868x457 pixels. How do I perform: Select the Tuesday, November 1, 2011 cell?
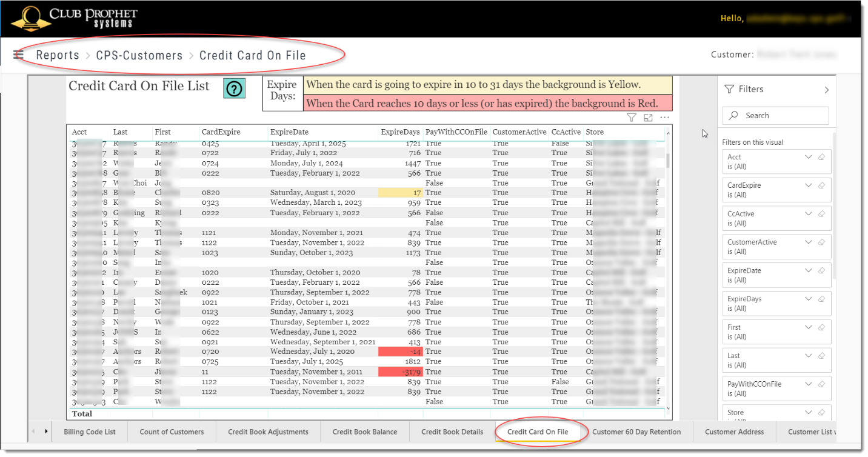(315, 372)
